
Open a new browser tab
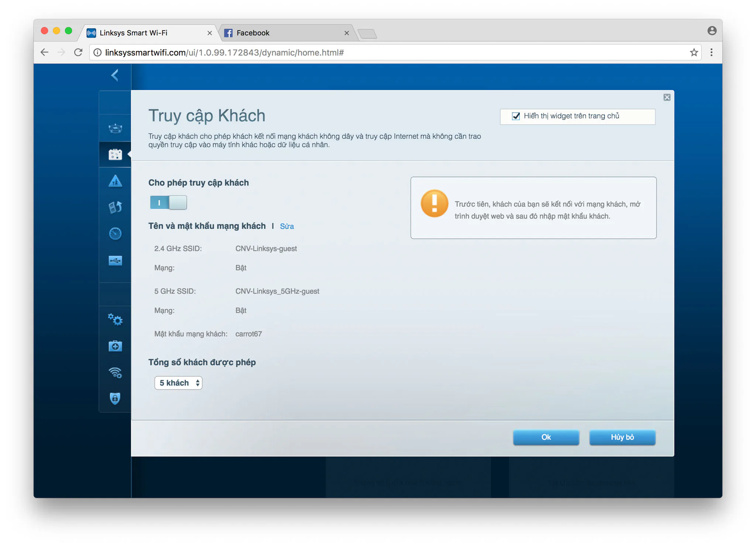point(367,34)
